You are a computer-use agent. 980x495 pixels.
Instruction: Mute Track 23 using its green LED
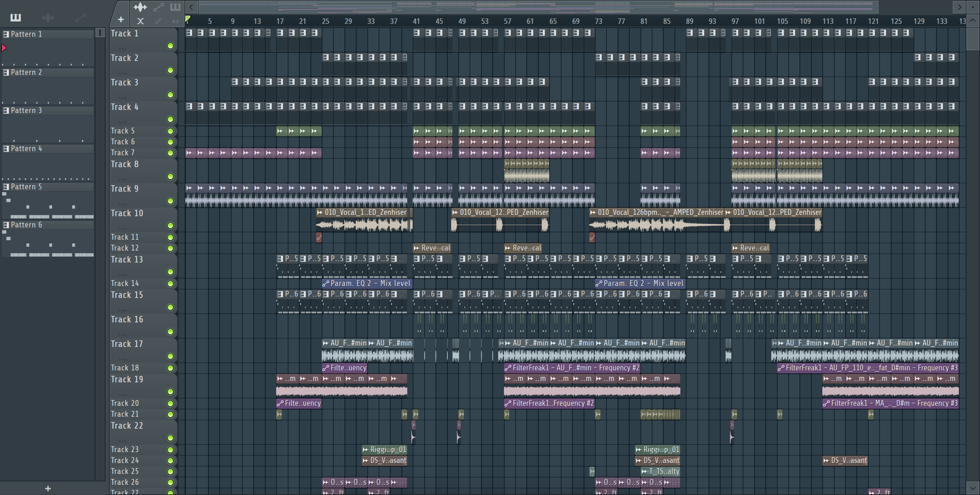coord(171,450)
